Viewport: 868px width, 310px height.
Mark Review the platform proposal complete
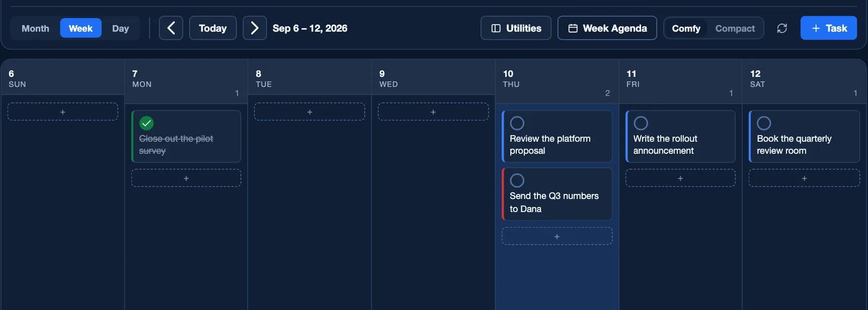[x=517, y=123]
